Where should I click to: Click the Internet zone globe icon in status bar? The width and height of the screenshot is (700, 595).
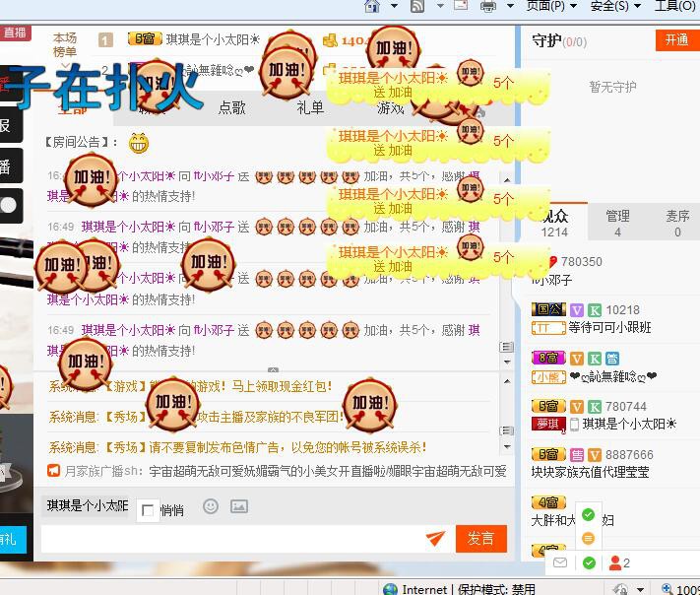[x=390, y=589]
